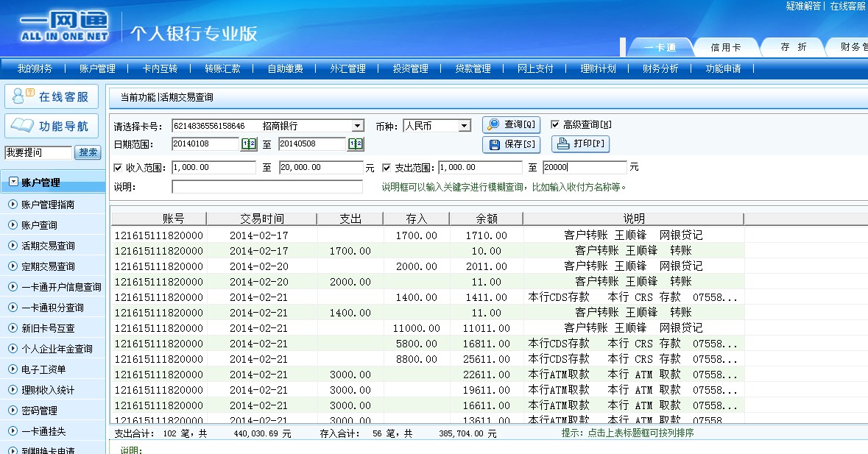Open the card number dropdown list
The width and height of the screenshot is (868, 454).
point(357,126)
